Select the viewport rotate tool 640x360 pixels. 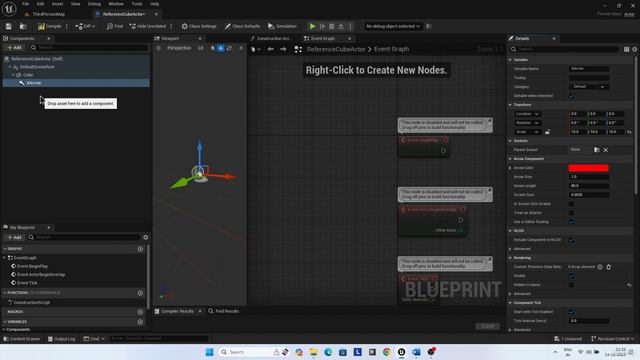pyautogui.click(x=229, y=48)
